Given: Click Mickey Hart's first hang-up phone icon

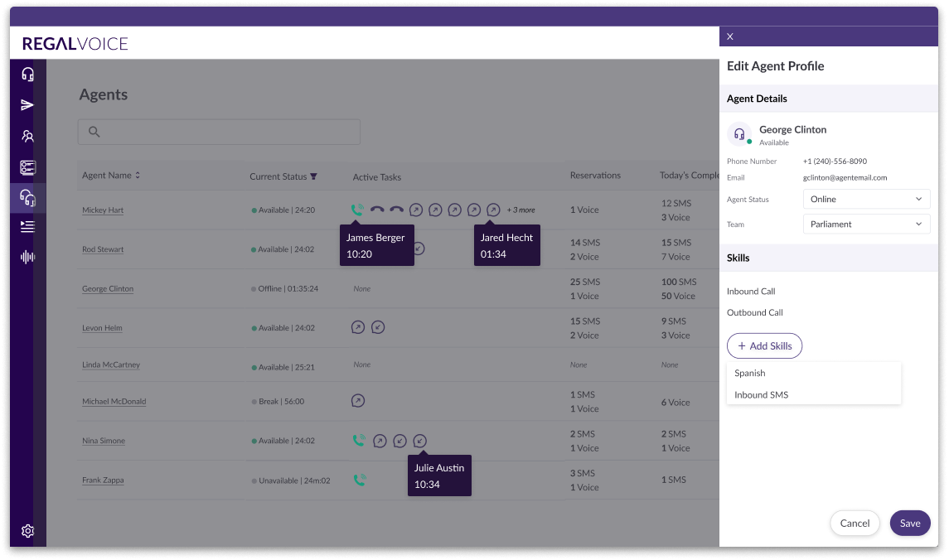Looking at the screenshot, I should tap(377, 210).
